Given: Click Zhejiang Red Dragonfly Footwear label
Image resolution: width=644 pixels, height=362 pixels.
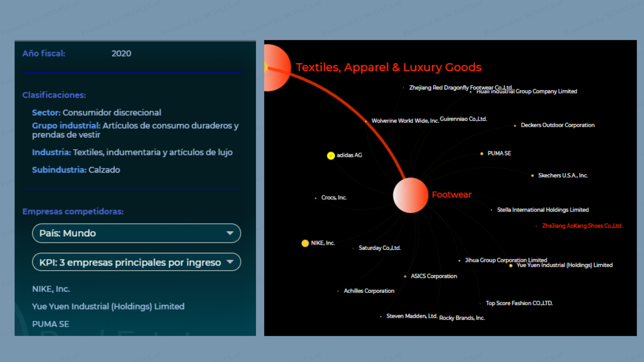Looking at the screenshot, I should coord(461,87).
